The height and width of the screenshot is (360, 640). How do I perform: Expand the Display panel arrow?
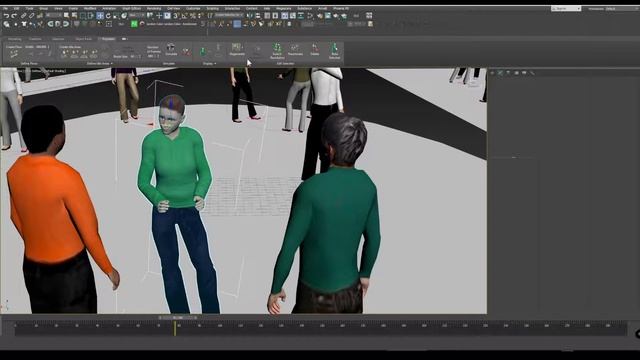pyautogui.click(x=215, y=64)
